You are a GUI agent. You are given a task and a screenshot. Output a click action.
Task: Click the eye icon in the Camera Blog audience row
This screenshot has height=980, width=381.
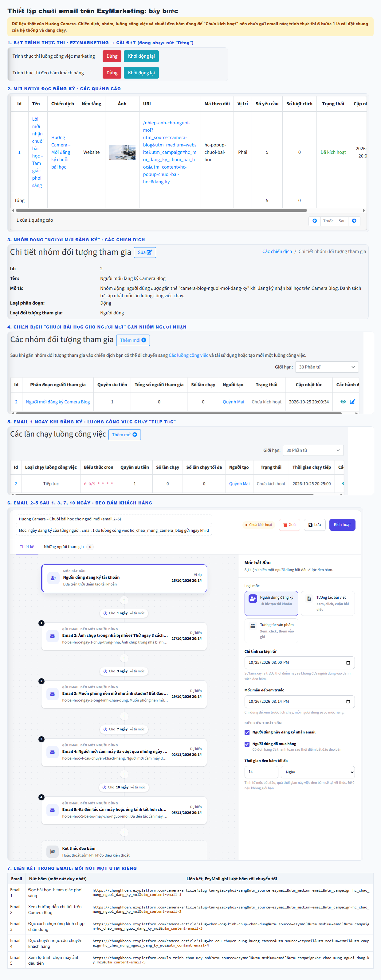pyautogui.click(x=343, y=401)
